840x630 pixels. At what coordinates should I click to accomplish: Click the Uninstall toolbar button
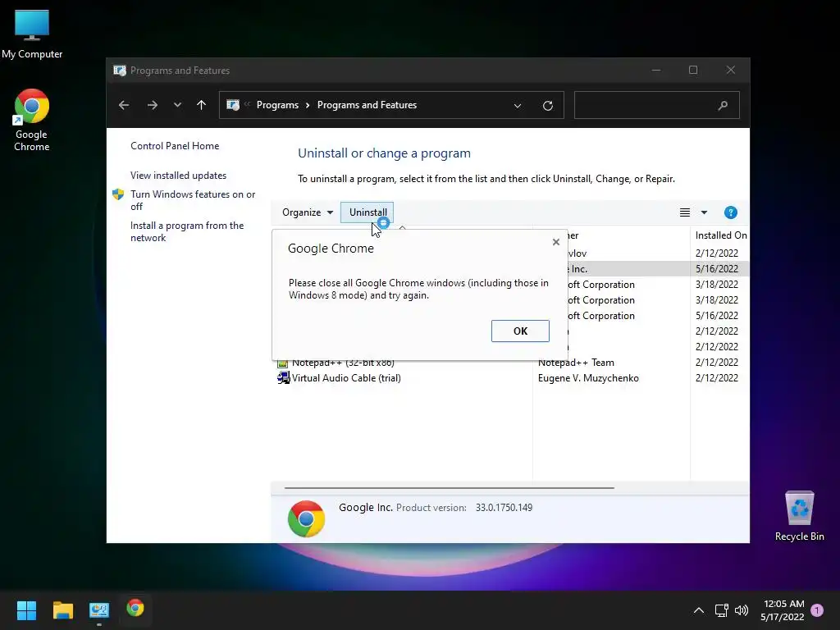click(367, 212)
